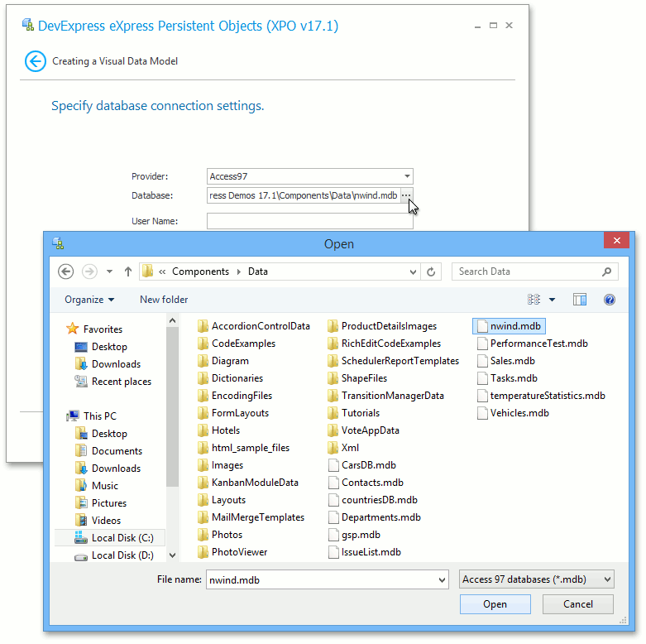Expand the address bar path dropdown
The width and height of the screenshot is (646, 644).
tap(413, 272)
